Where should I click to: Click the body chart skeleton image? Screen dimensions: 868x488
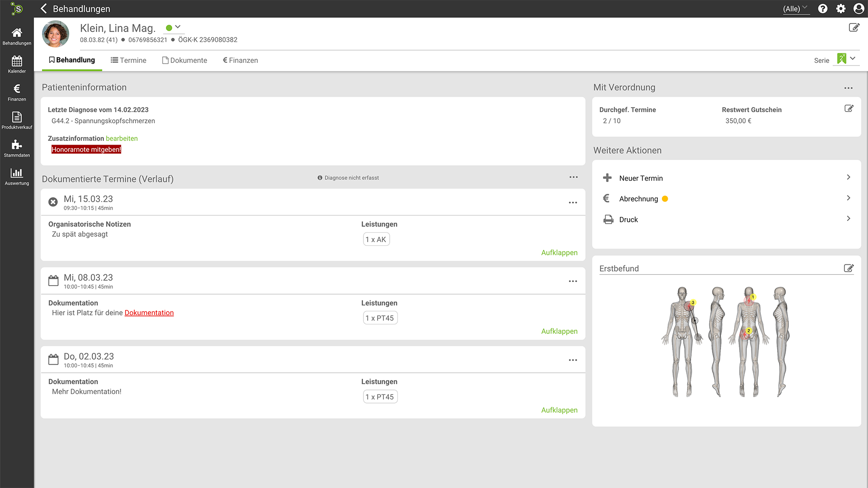726,342
